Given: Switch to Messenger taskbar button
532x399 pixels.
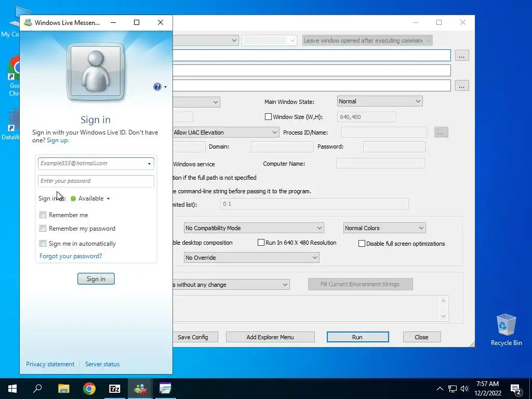Looking at the screenshot, I should pyautogui.click(x=140, y=389).
